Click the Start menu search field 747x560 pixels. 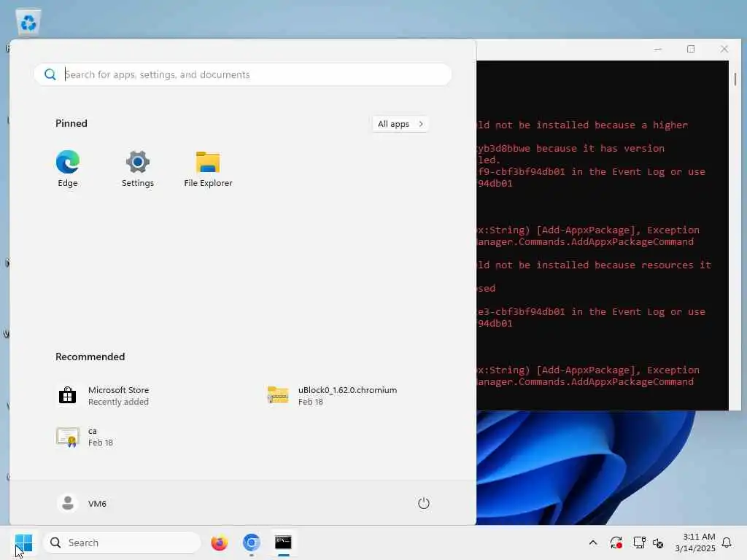pos(243,75)
